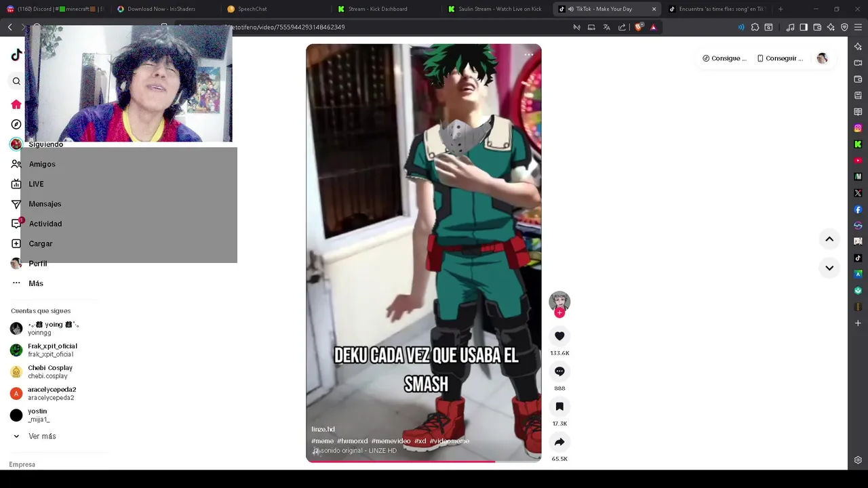
Task: Open creator avatar beside the video
Action: pos(559,301)
